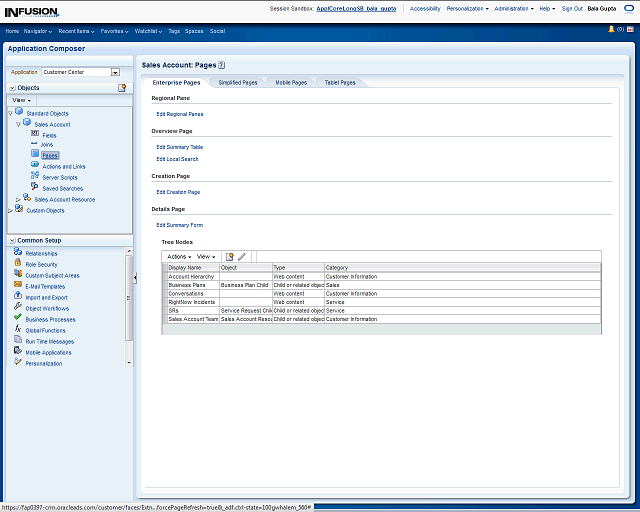Collapse the Common Setup panel

(11, 241)
